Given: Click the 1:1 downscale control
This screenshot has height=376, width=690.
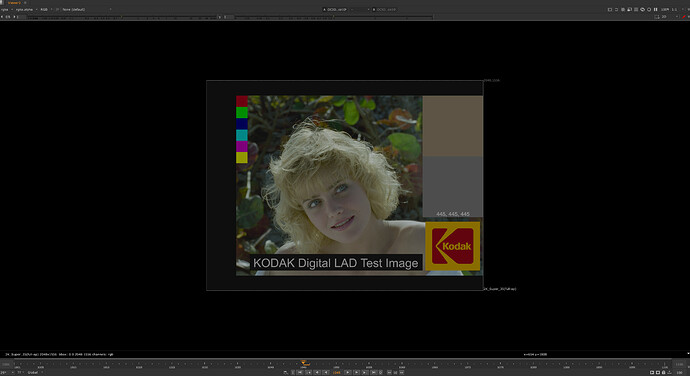Looking at the screenshot, I should pyautogui.click(x=674, y=9).
